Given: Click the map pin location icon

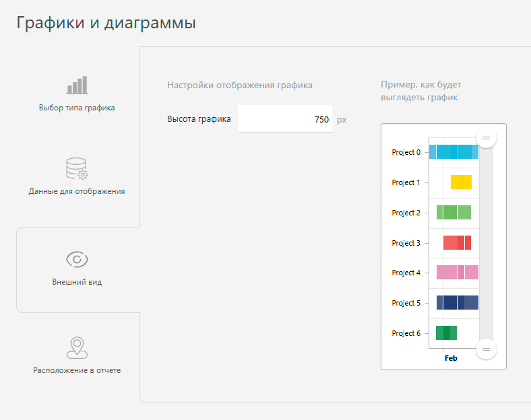Looking at the screenshot, I should [77, 347].
